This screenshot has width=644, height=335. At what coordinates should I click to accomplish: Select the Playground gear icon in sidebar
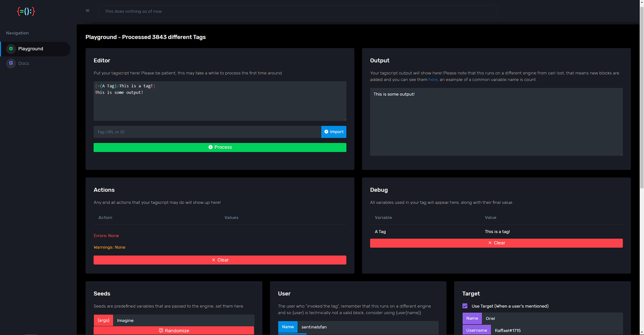(x=11, y=49)
